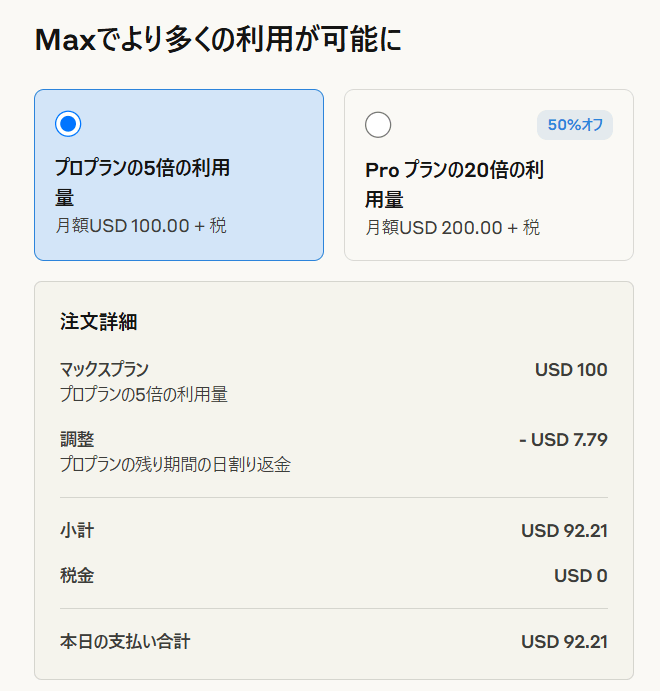Click the プロプランの5倍の利用量 card title
The image size is (660, 691).
click(x=142, y=182)
